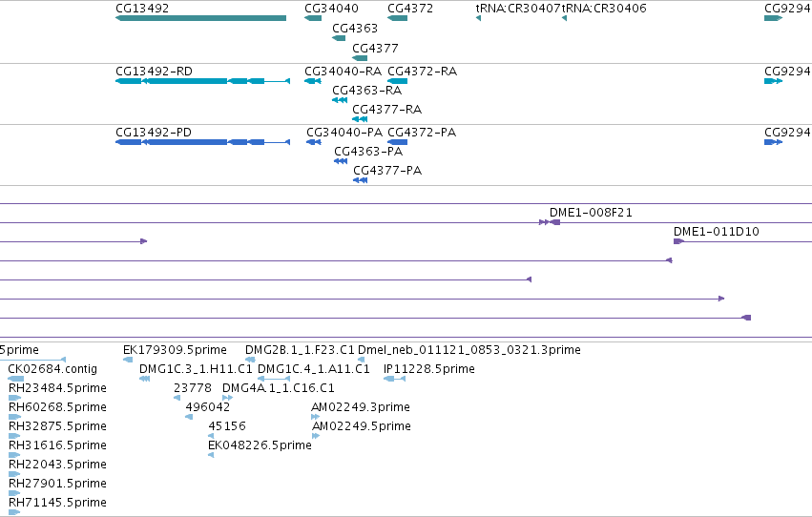Screen dimensions: 812x517
Task: Click the CG13492 gene label
Action: pos(142,9)
